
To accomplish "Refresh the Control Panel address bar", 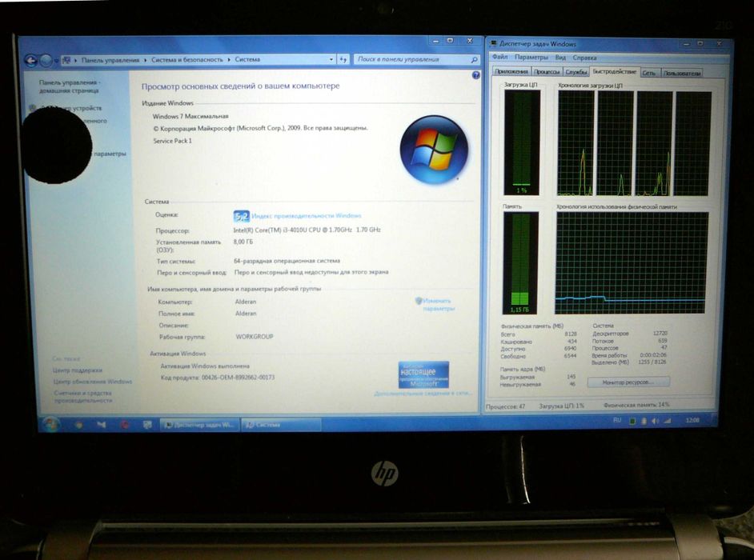I will click(x=343, y=60).
